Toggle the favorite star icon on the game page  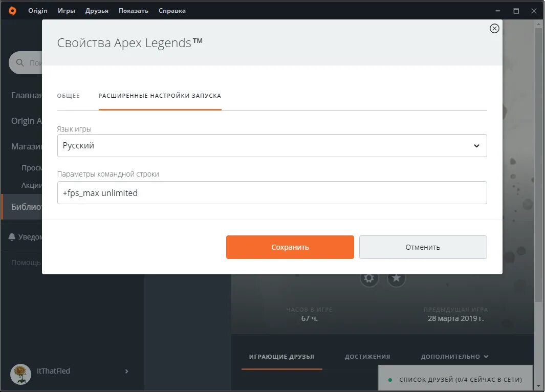tap(396, 278)
